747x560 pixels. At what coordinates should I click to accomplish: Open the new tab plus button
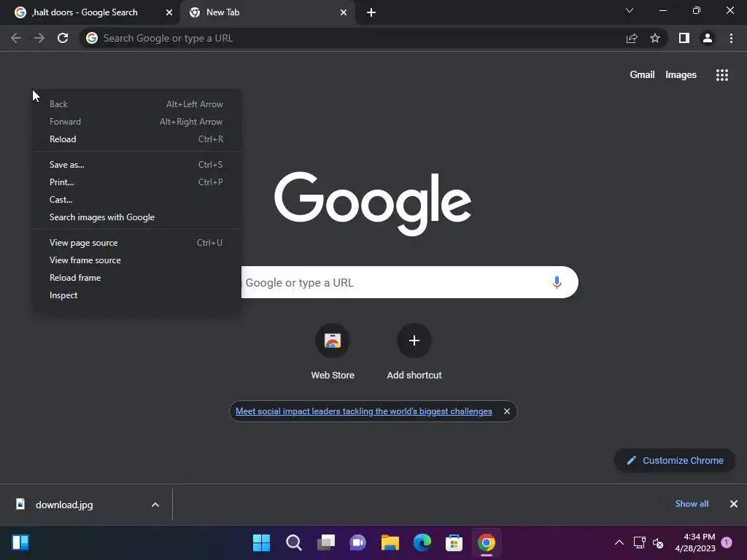(x=371, y=12)
